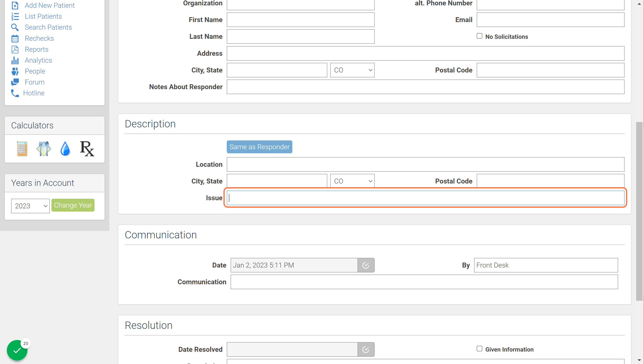The height and width of the screenshot is (364, 643).
Task: Click the Communication text field
Action: click(424, 282)
